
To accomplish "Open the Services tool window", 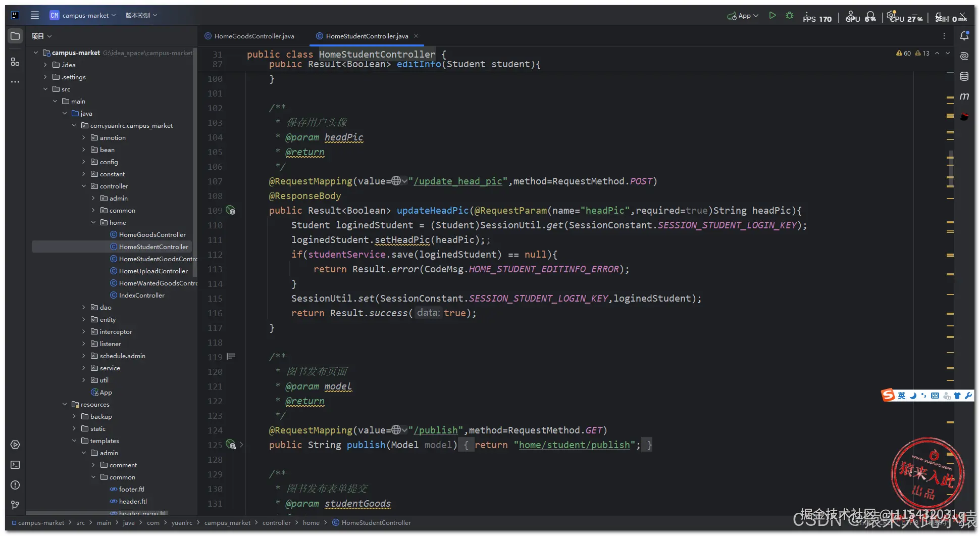I will click(15, 445).
